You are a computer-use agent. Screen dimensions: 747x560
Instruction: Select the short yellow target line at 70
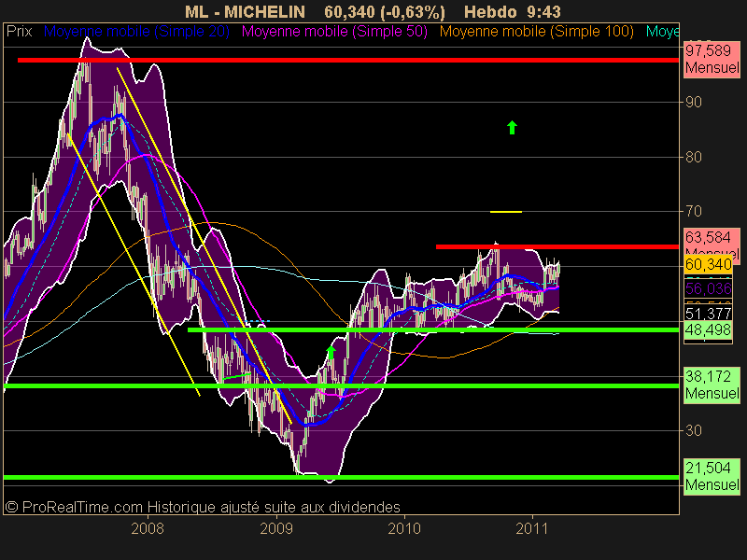click(x=506, y=212)
